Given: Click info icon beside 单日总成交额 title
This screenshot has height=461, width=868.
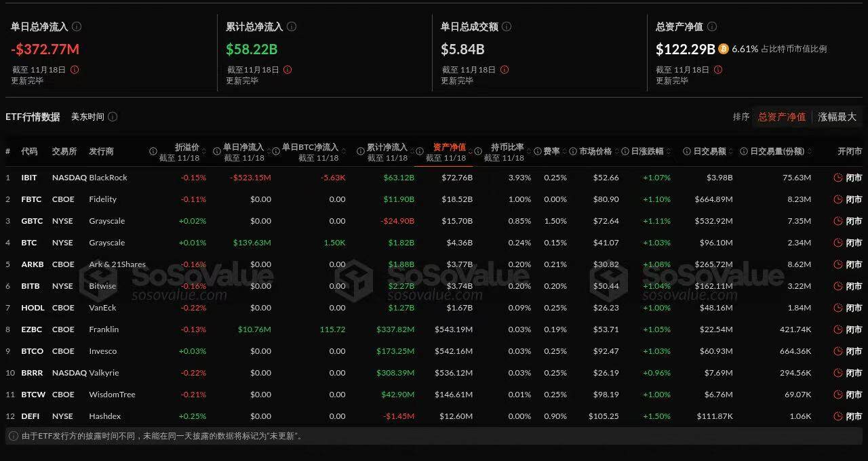Looking at the screenshot, I should point(507,26).
